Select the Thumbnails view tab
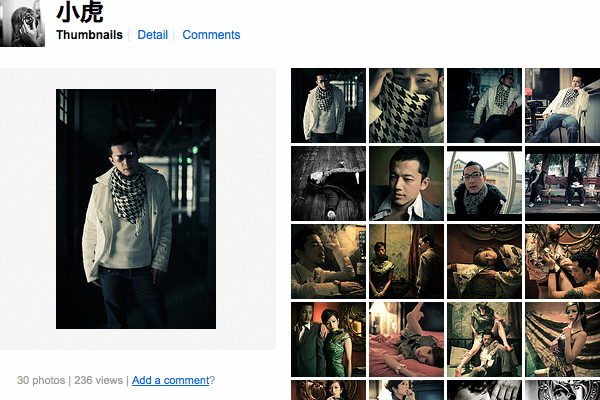 point(89,35)
